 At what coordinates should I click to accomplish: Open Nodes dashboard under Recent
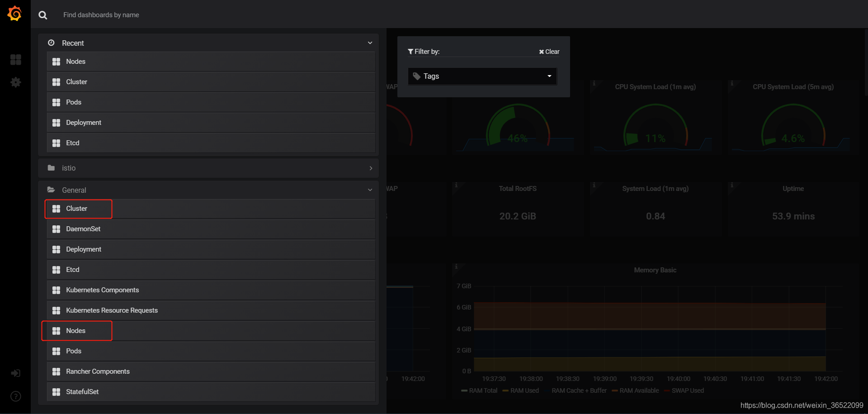click(211, 62)
